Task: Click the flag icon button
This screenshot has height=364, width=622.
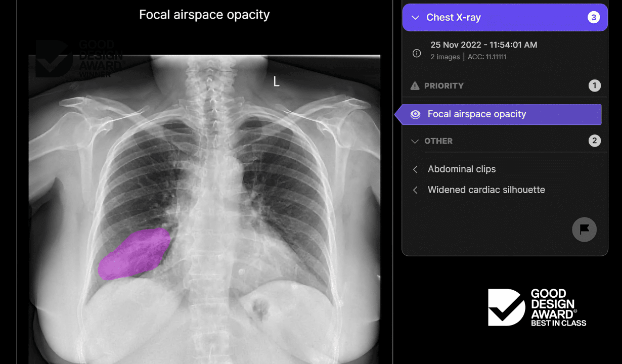Action: click(x=584, y=230)
